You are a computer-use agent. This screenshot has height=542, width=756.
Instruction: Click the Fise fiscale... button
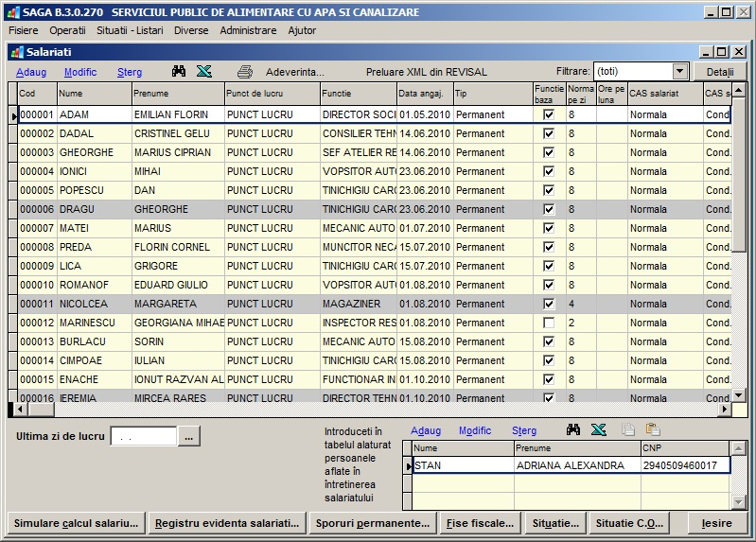tap(481, 523)
